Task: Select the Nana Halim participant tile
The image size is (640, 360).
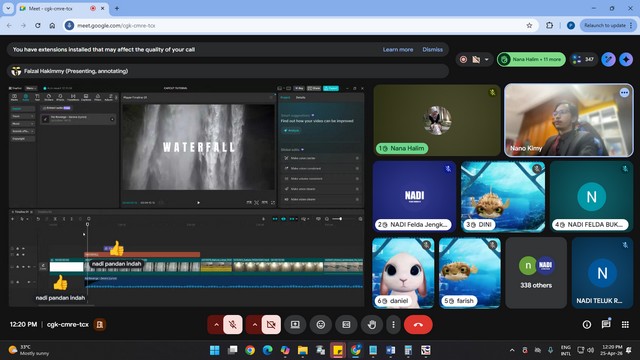Action: coord(437,120)
